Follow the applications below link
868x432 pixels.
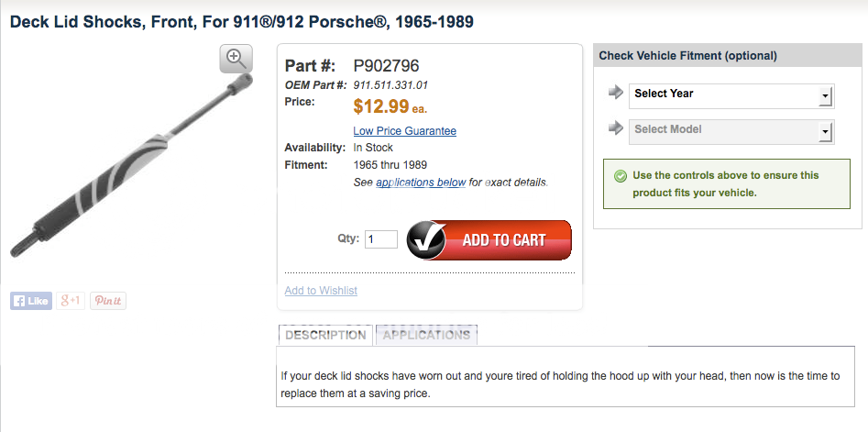pyautogui.click(x=421, y=183)
